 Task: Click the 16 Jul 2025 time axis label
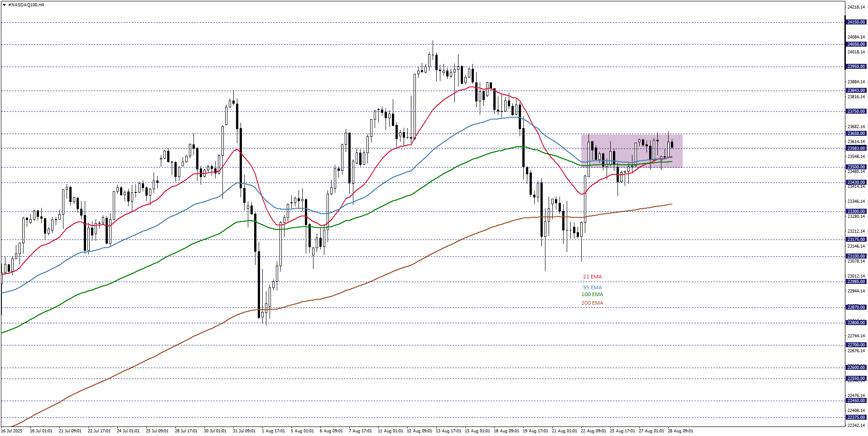[x=12, y=431]
